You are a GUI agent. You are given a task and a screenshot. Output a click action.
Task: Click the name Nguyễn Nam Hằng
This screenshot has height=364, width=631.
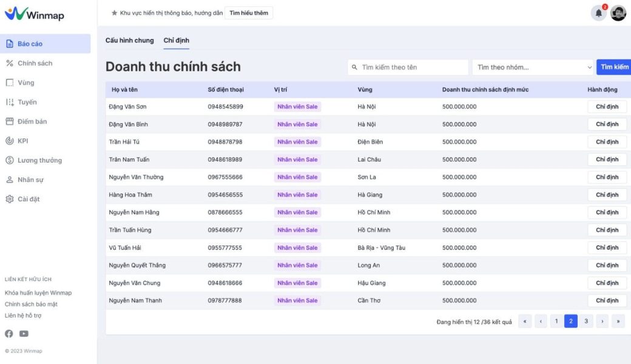click(x=134, y=212)
